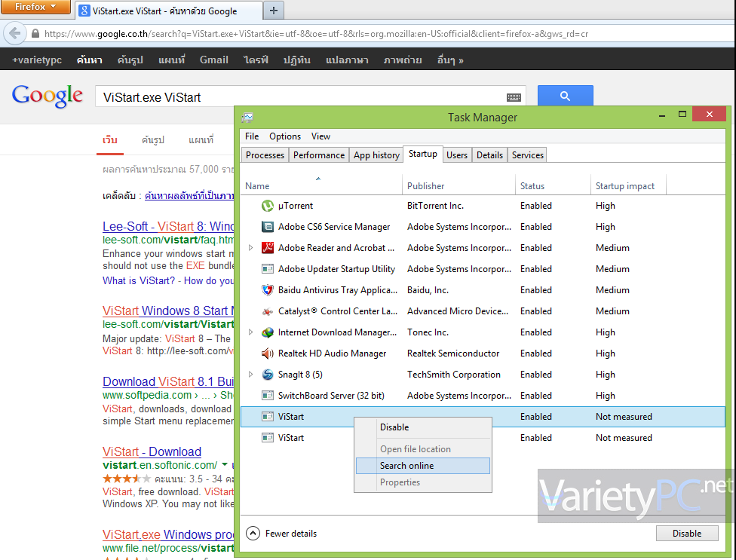Click the Adobe Reader and Acrobat icon
The image size is (736, 560).
tap(268, 248)
